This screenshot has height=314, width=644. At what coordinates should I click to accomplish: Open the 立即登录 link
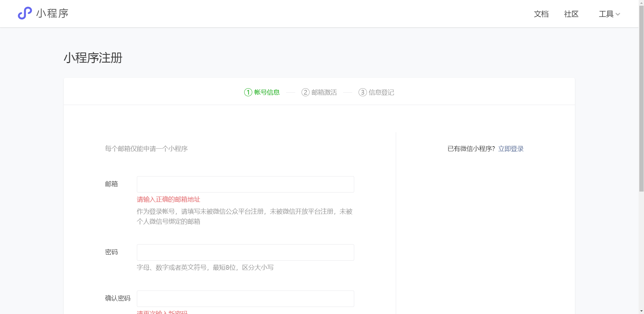tap(511, 149)
